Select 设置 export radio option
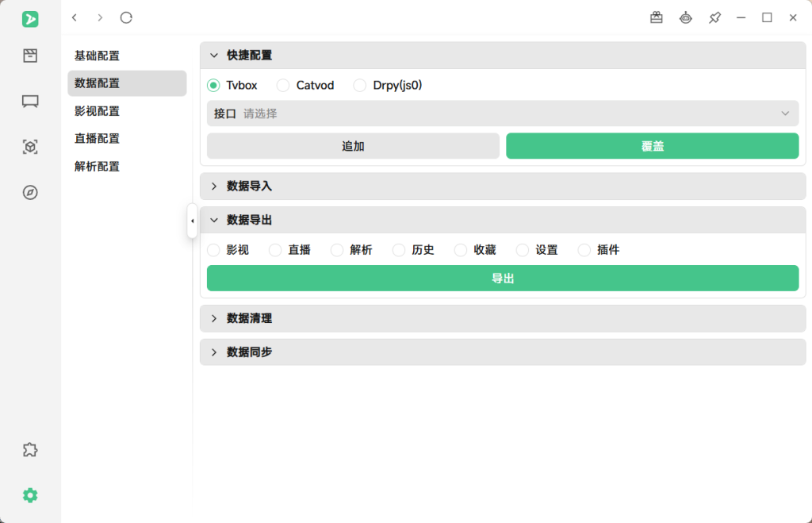 (522, 250)
